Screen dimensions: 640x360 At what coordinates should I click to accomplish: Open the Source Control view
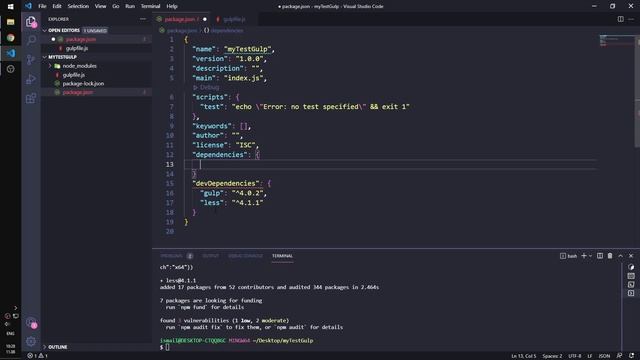(31, 60)
